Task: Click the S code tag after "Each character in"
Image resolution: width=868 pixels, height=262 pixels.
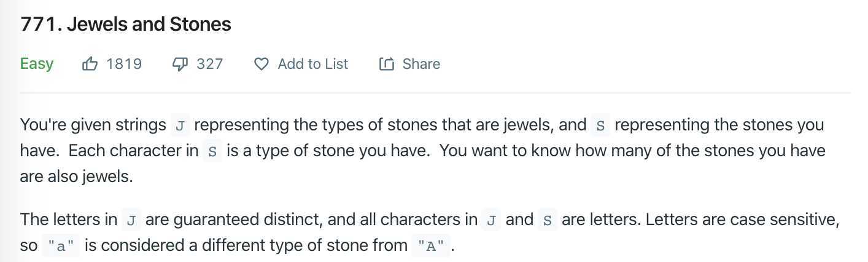Action: tap(212, 152)
